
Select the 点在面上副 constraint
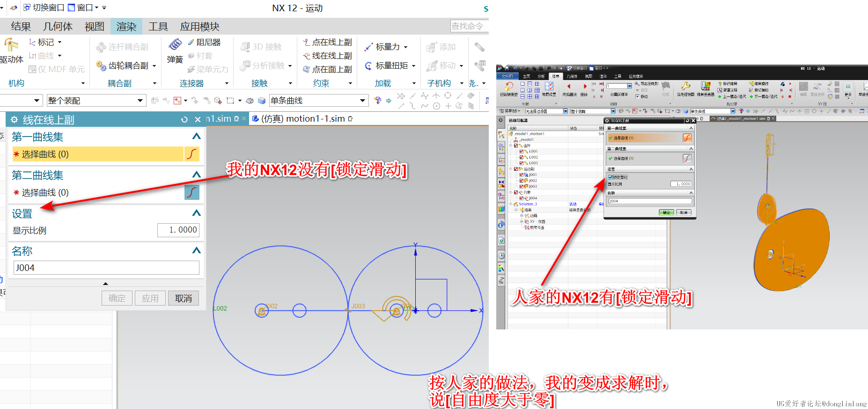click(x=327, y=69)
